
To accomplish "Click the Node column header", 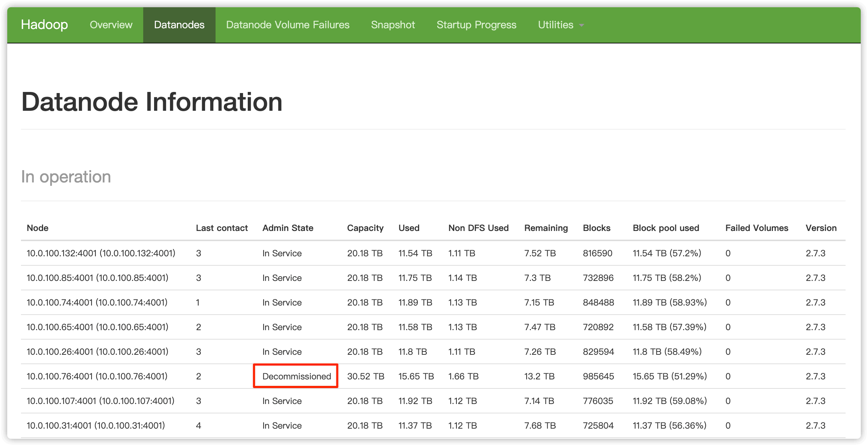I will click(38, 228).
